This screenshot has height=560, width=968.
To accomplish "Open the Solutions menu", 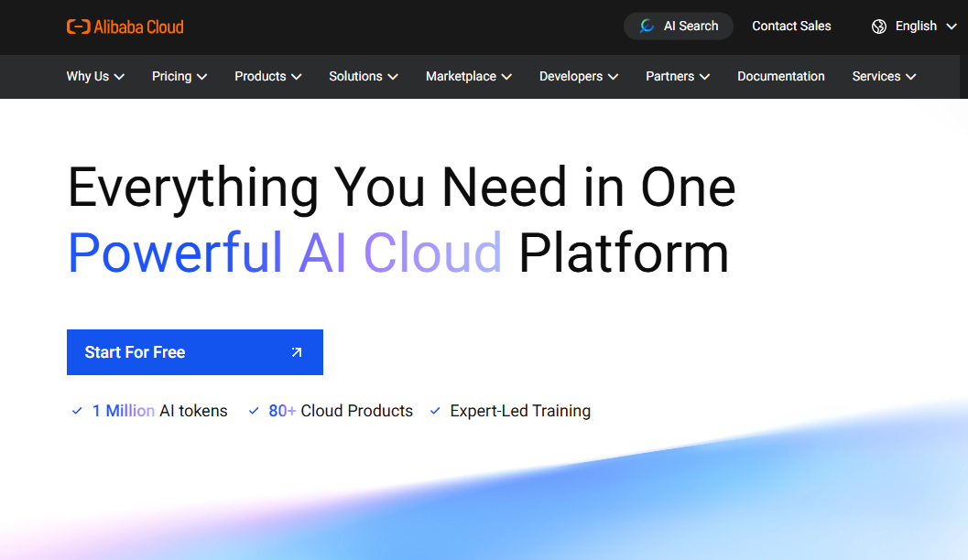I will pos(363,77).
